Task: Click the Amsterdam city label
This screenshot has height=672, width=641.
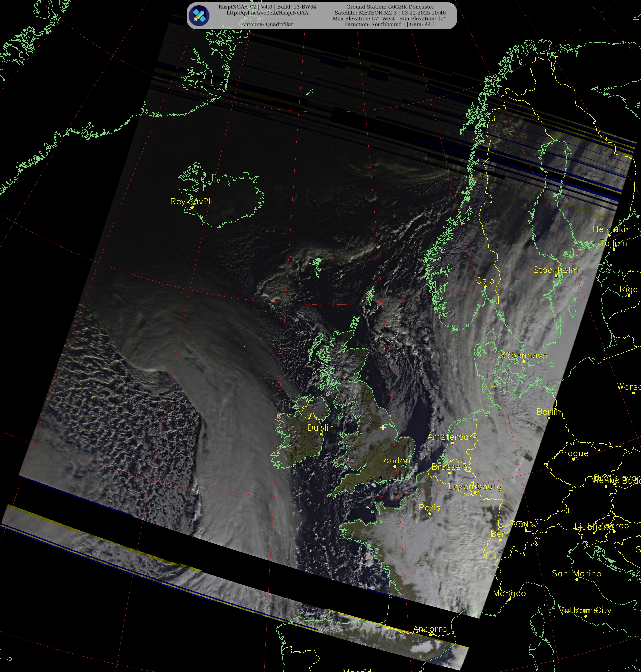Action: click(452, 437)
